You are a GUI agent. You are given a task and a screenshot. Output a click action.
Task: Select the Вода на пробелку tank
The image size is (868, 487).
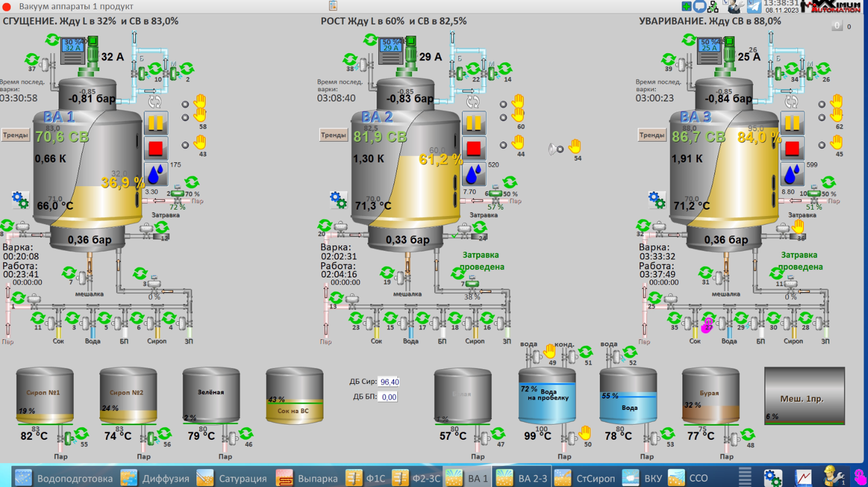(x=547, y=396)
